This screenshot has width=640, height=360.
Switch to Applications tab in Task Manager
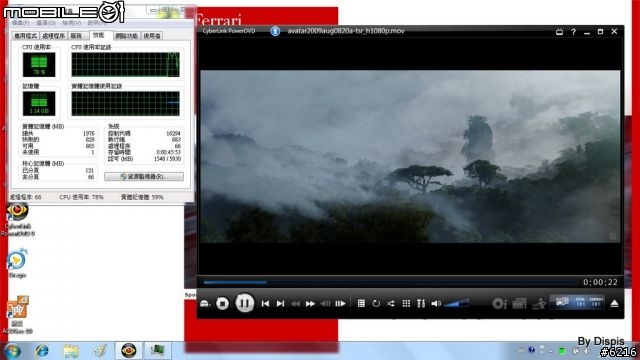[25, 36]
